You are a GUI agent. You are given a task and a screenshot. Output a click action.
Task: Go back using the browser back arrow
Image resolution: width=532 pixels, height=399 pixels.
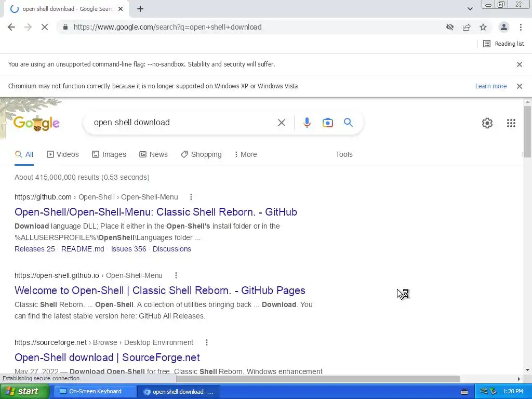(x=11, y=27)
